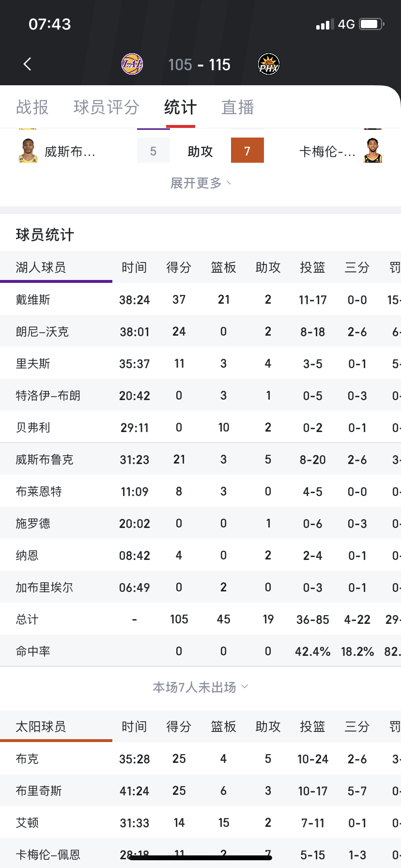Tap the orange assists value 7
The image size is (401, 868).
pos(247,151)
